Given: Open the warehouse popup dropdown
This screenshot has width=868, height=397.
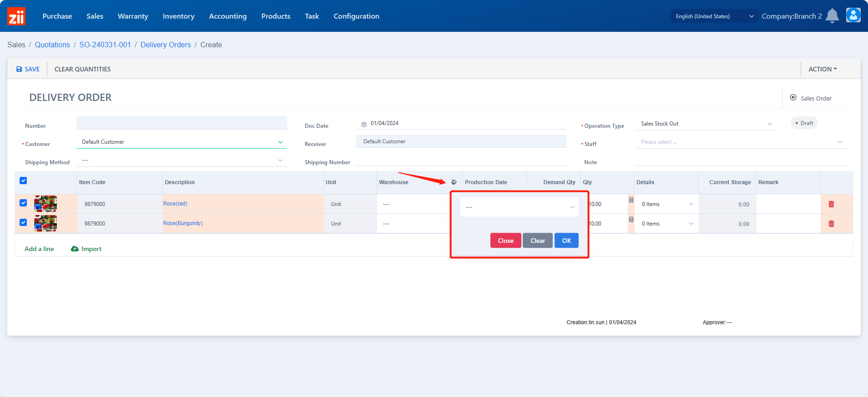Looking at the screenshot, I should (520, 207).
